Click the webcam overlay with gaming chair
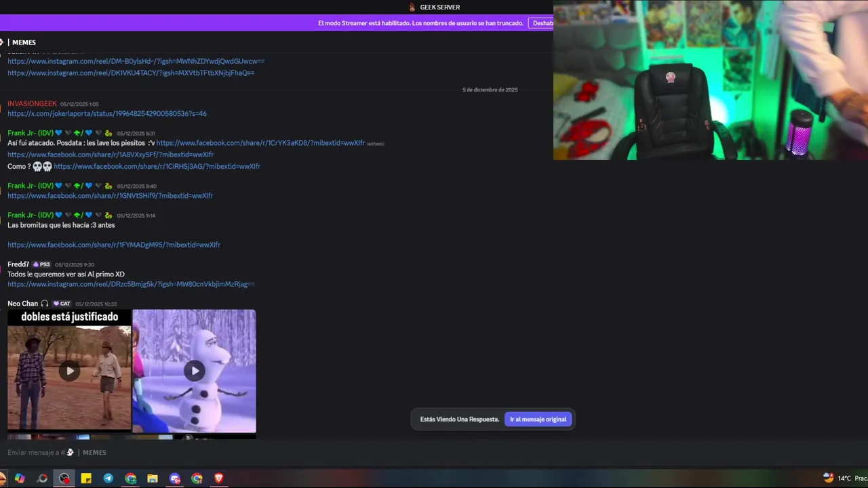Screen dimensions: 868x488 [x=711, y=80]
